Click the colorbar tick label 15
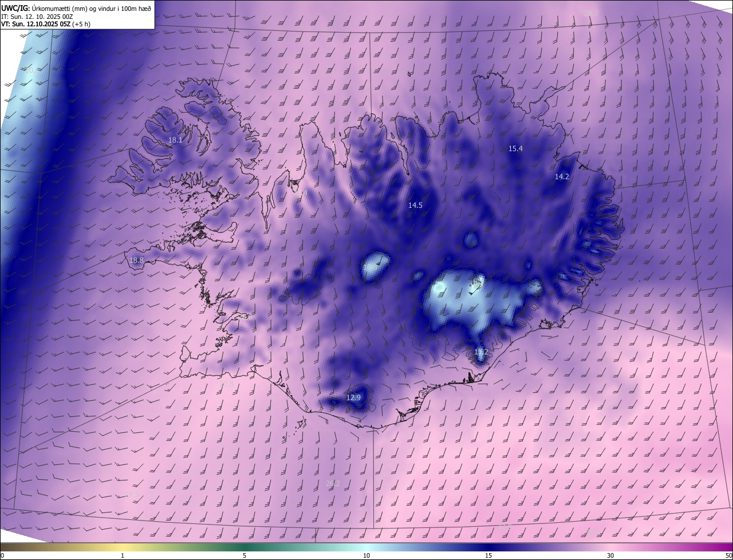 pos(488,555)
